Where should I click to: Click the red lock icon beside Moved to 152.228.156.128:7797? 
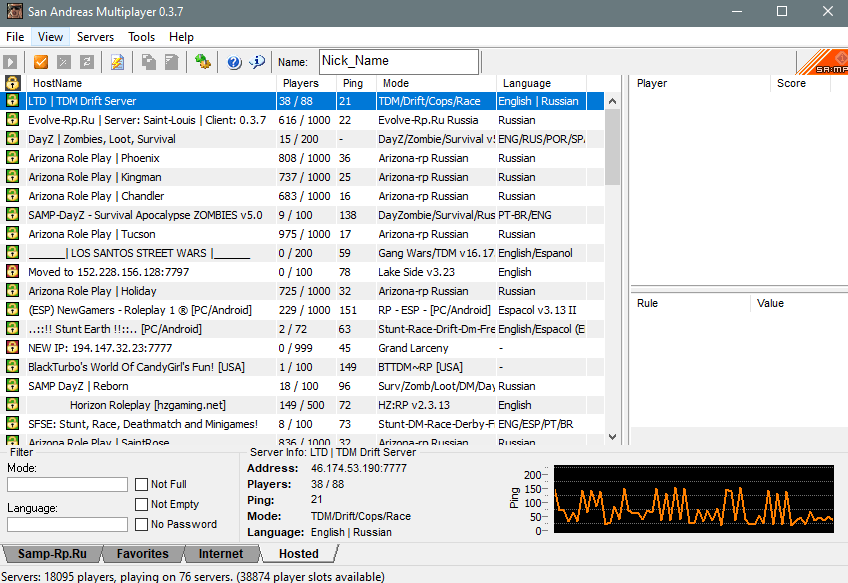coord(12,271)
